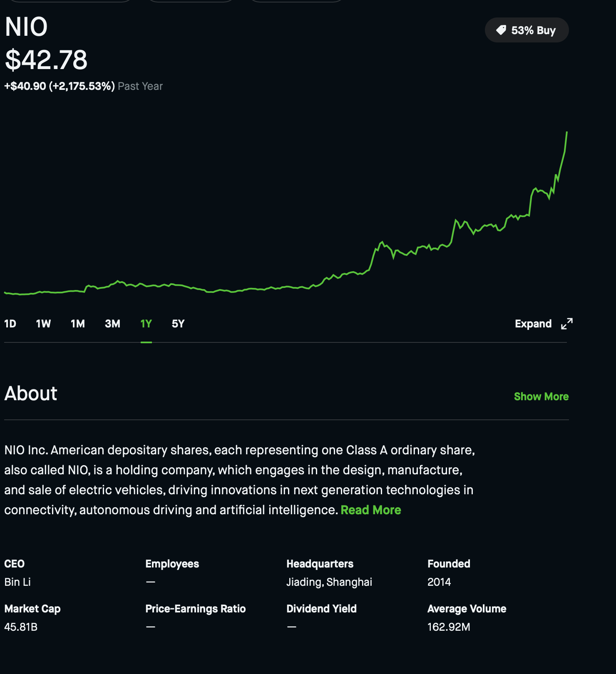Show the 1M price history

[x=78, y=324]
